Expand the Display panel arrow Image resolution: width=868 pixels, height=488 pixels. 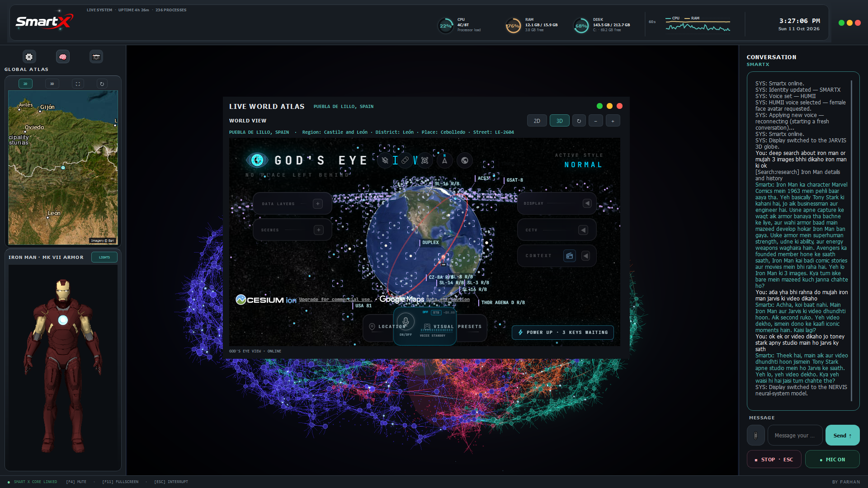[x=587, y=203]
